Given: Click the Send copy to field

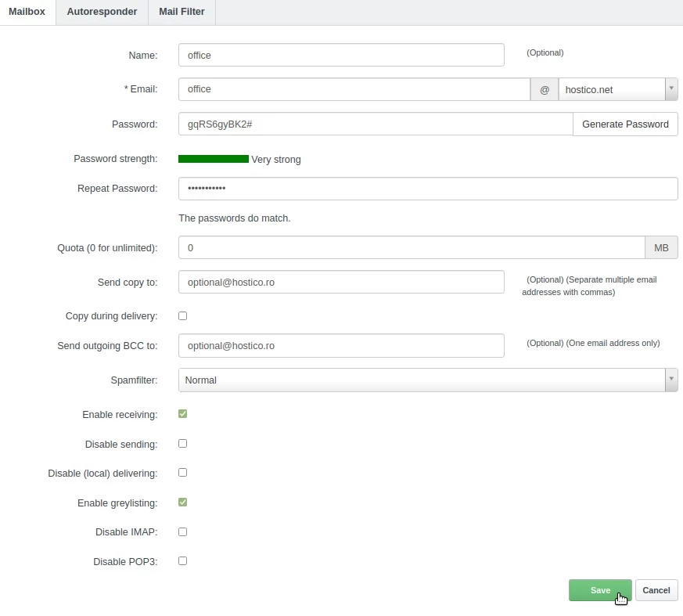Looking at the screenshot, I should coord(341,282).
